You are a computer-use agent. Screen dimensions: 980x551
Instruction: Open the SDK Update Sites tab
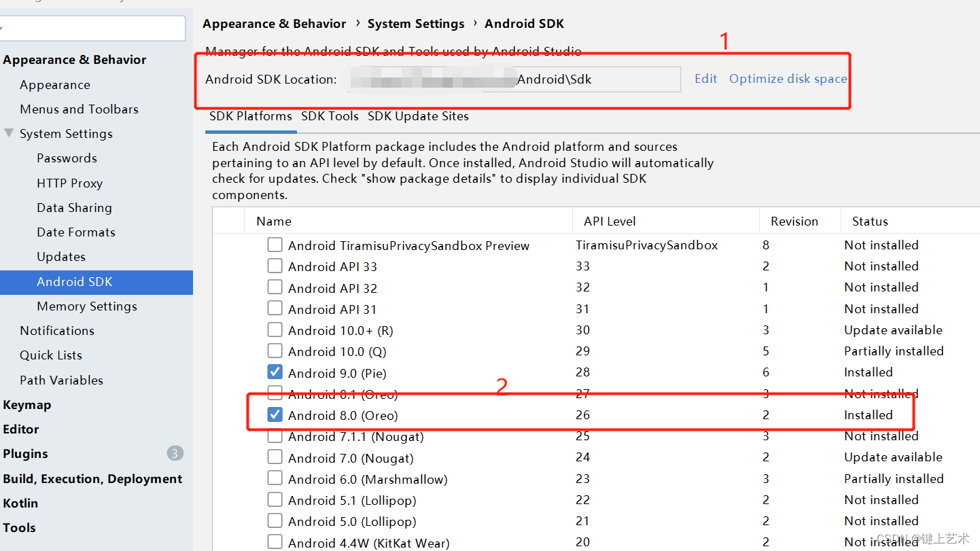[418, 116]
